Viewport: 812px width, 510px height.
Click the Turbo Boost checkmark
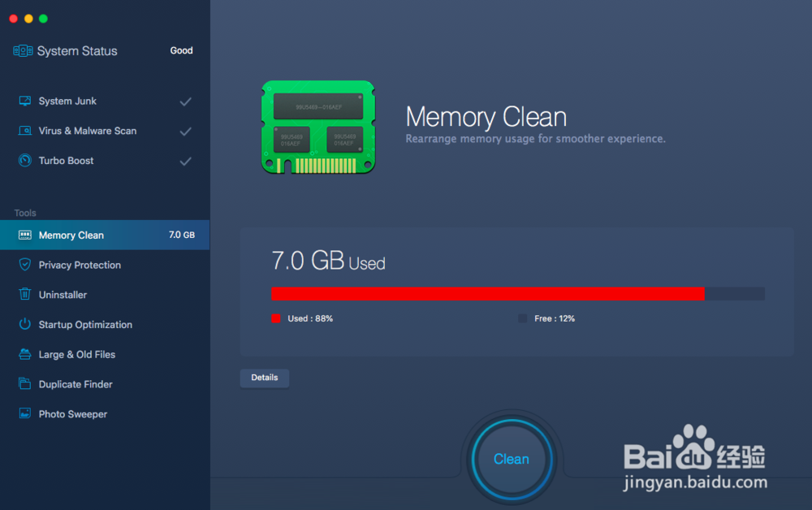coord(185,161)
